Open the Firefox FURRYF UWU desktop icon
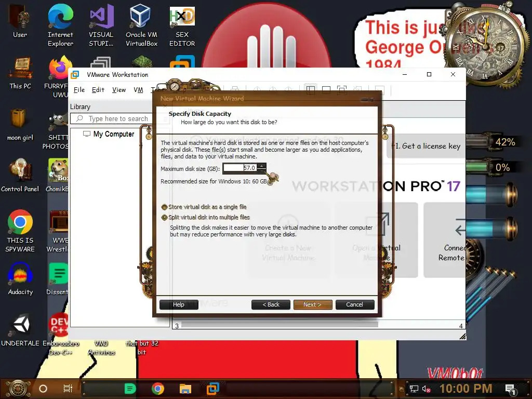The width and height of the screenshot is (532, 399). pos(58,77)
